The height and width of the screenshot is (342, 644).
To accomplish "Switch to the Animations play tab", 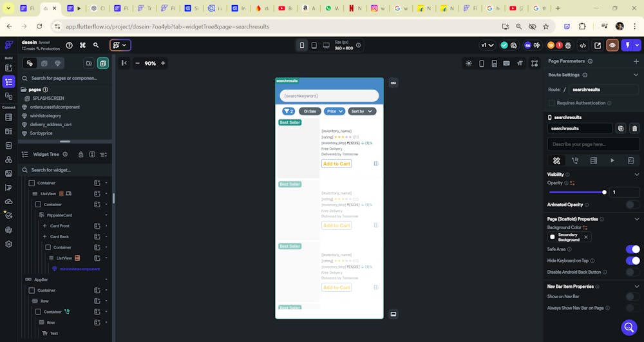I will click(x=612, y=160).
